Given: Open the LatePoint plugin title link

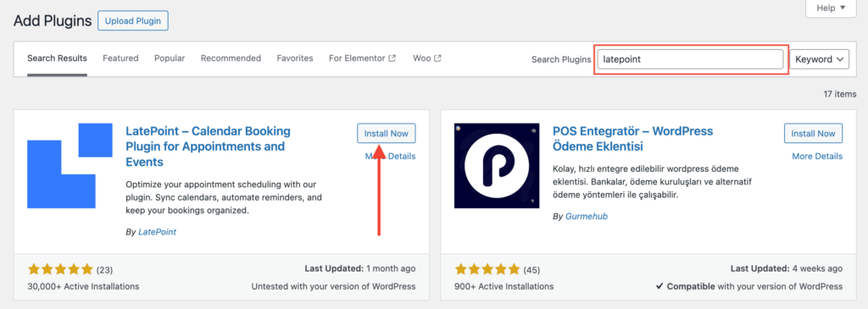Looking at the screenshot, I should click(209, 146).
